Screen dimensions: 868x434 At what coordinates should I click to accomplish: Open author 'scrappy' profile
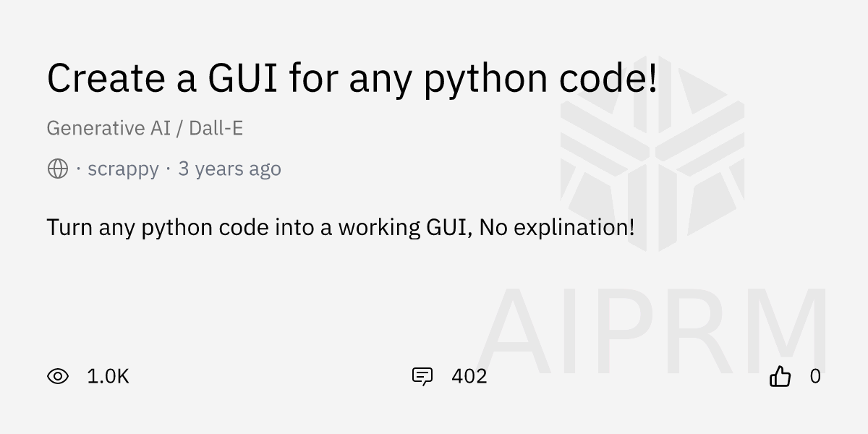(123, 169)
